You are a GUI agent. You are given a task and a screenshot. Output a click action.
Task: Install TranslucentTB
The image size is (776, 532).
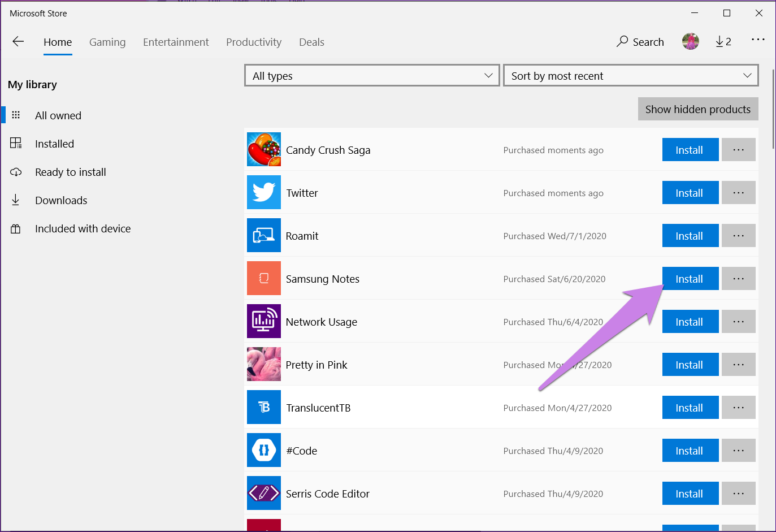pyautogui.click(x=690, y=408)
